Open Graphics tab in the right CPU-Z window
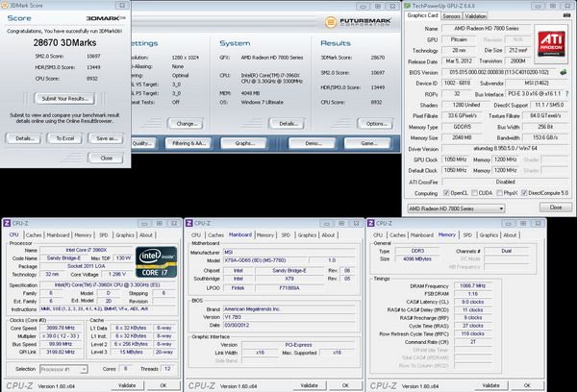Screen dimensions: 577x392 pos(489,235)
